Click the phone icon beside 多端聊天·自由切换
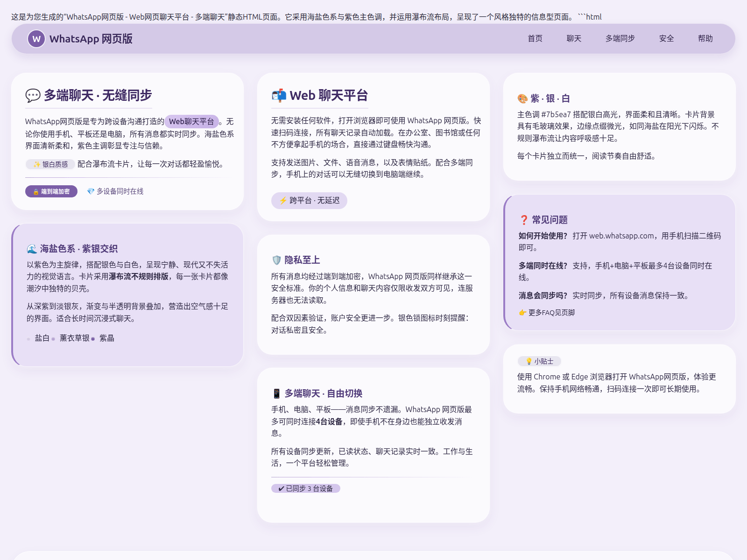The width and height of the screenshot is (747, 560). click(276, 393)
